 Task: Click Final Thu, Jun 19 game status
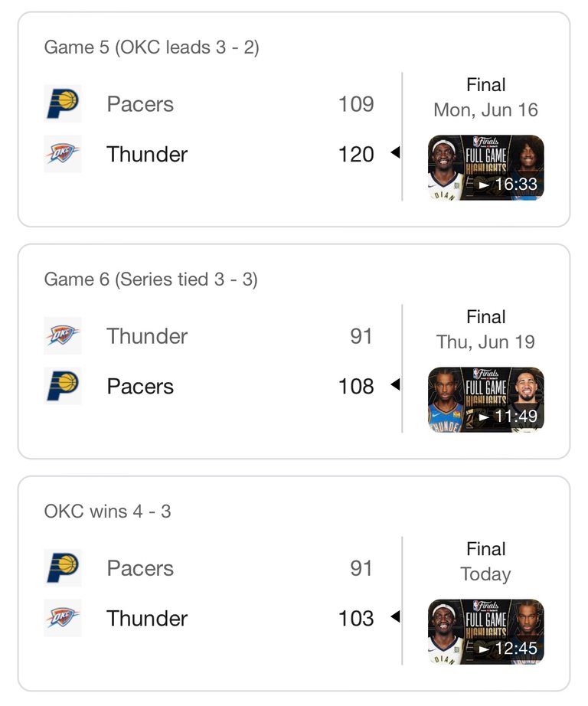pos(486,329)
